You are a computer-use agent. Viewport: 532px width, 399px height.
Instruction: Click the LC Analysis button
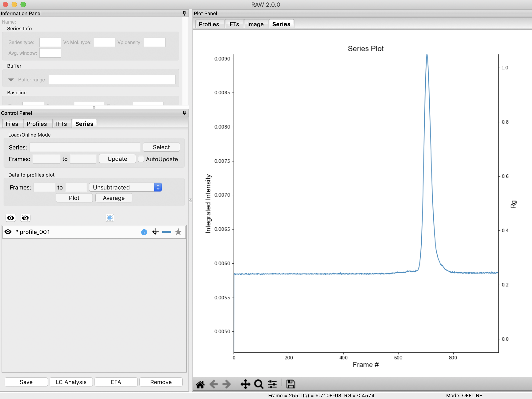[71, 382]
